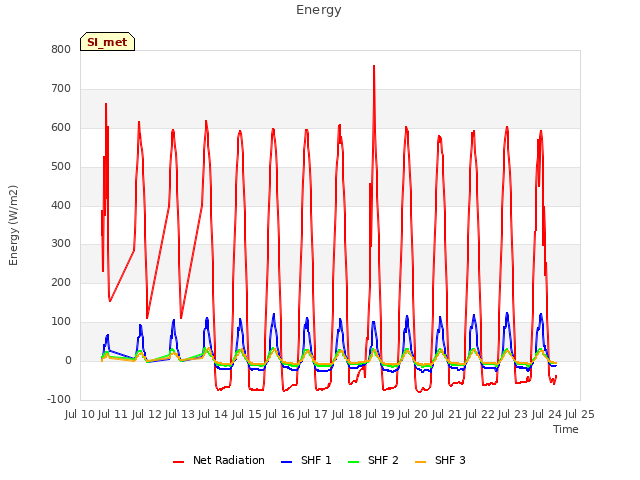Click the 300 y-axis tick label
The height and width of the screenshot is (480, 640).
point(61,244)
